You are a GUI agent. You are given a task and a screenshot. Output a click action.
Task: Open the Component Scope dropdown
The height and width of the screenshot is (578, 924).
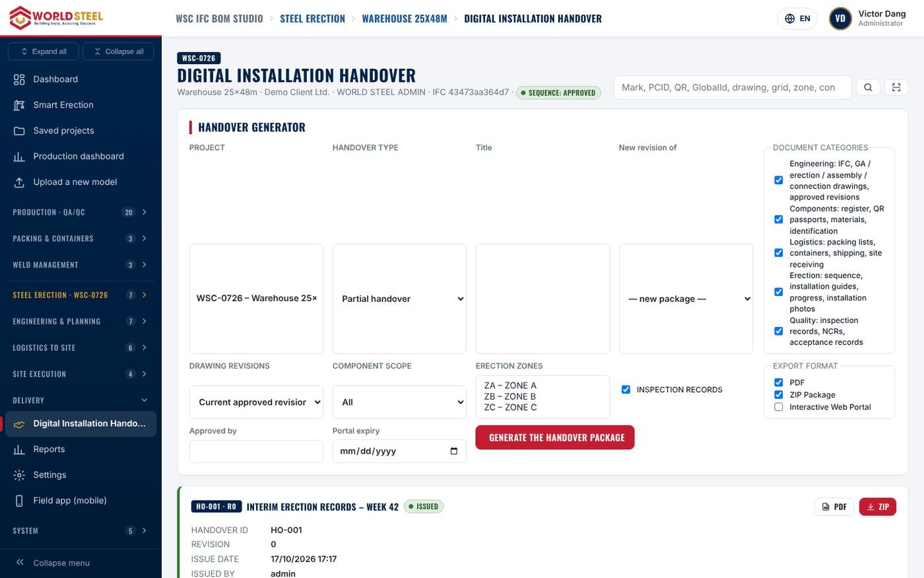point(399,402)
